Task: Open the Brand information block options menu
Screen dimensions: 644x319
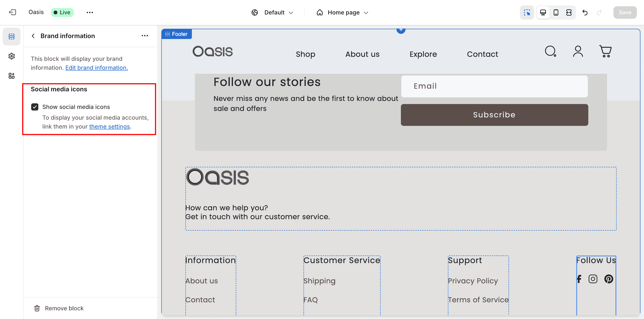Action: [x=145, y=36]
